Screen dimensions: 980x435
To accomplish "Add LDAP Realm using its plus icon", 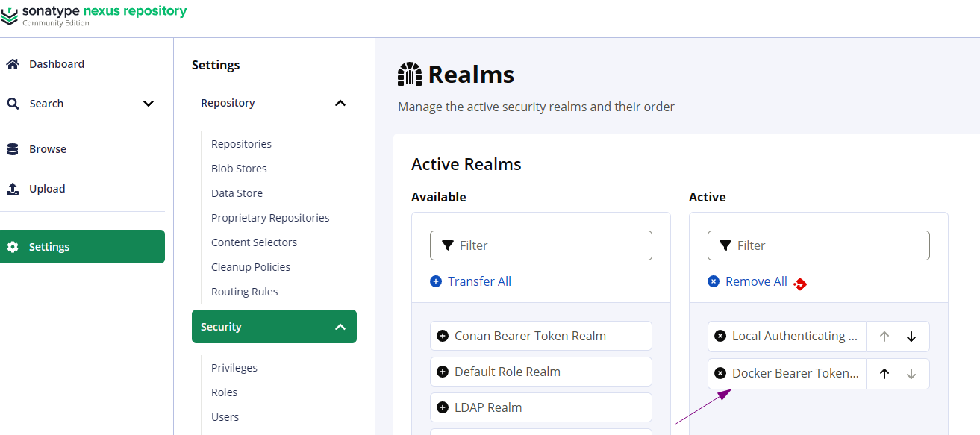I will [443, 407].
